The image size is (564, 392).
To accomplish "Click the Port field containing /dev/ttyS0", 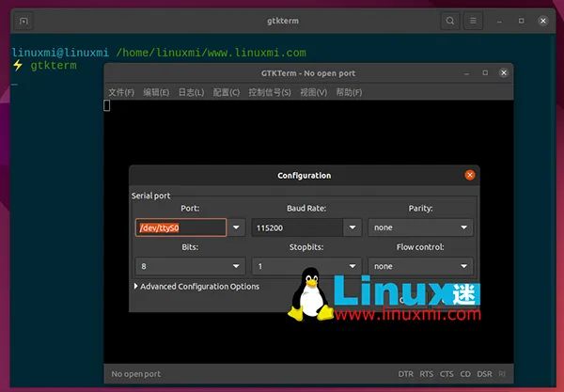I will (x=180, y=227).
